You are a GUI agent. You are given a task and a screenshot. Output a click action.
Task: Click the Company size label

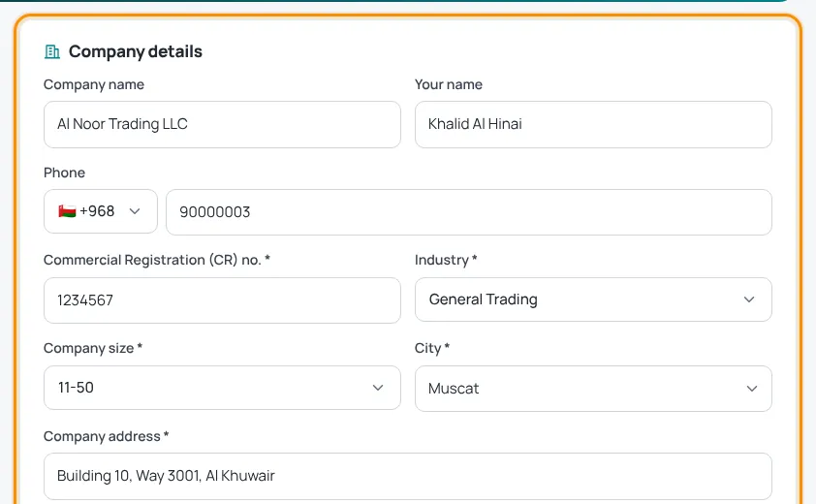coord(93,348)
